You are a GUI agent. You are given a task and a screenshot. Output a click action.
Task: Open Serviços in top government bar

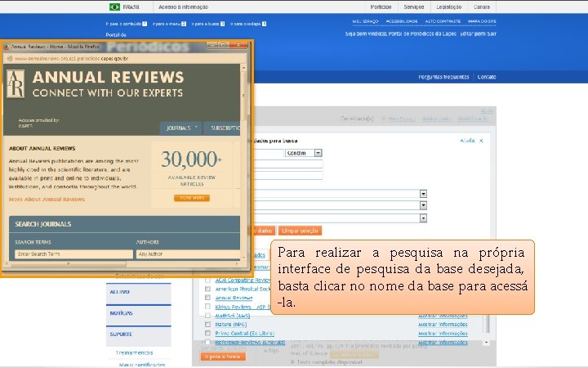413,7
